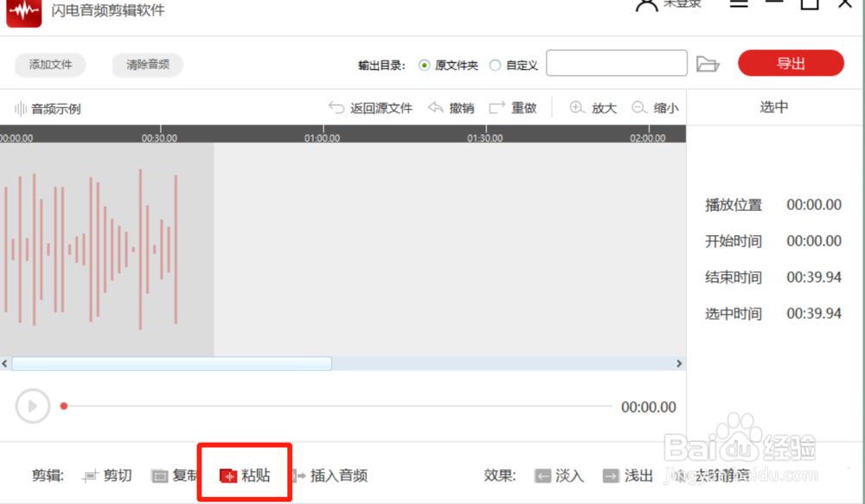Click inside the output path input field
This screenshot has height=504, width=865.
point(616,63)
